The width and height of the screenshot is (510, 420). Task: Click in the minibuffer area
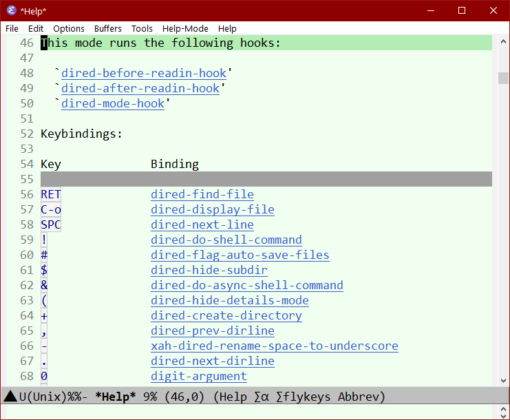tap(251, 412)
